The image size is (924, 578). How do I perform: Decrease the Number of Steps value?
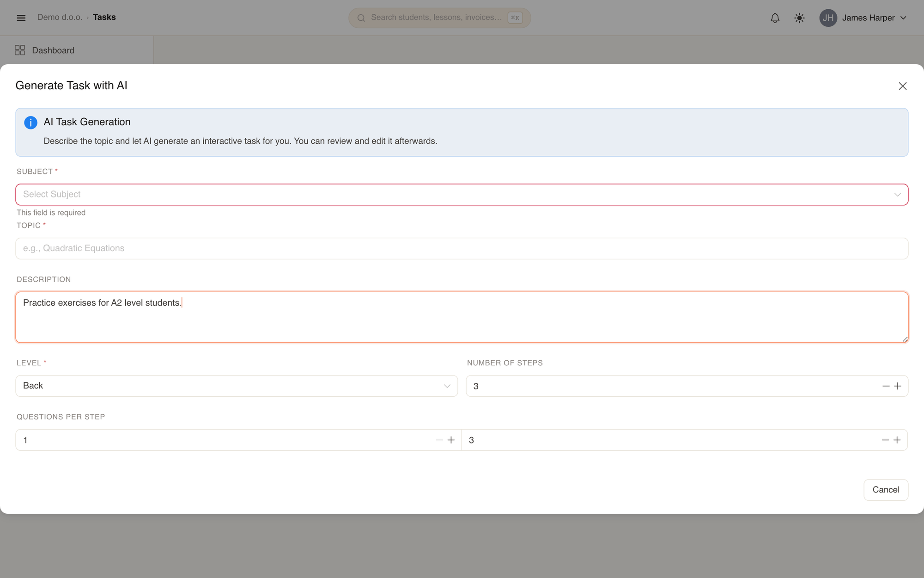[x=886, y=386]
